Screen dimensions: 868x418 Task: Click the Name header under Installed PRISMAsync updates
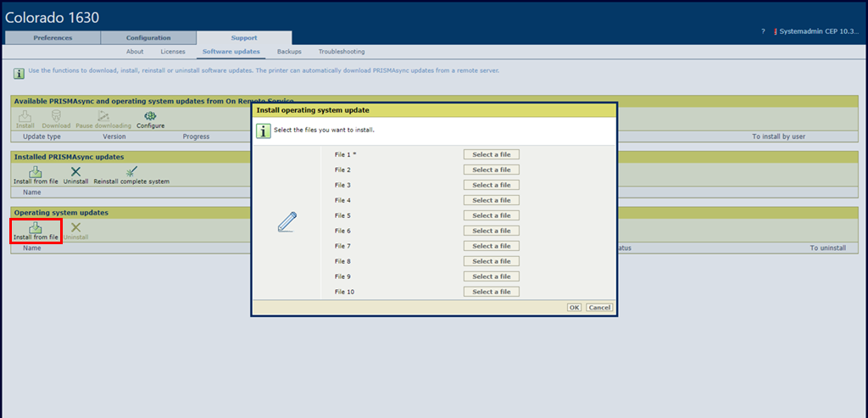31,192
